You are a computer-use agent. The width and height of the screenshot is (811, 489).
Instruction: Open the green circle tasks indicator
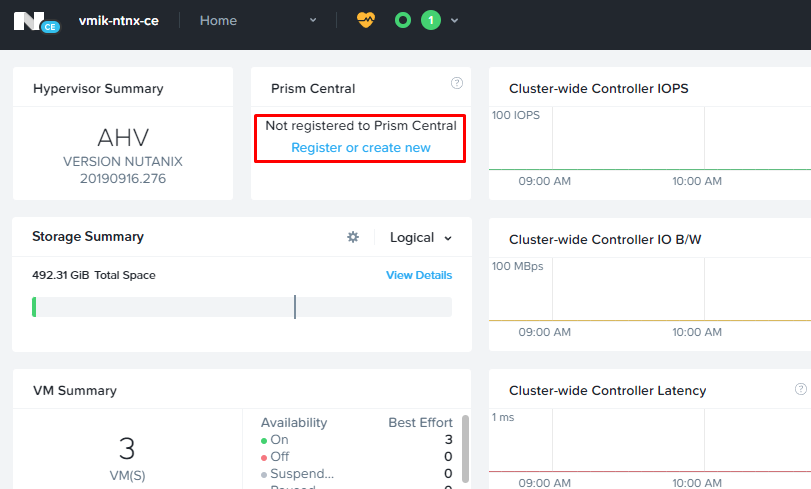tap(402, 20)
